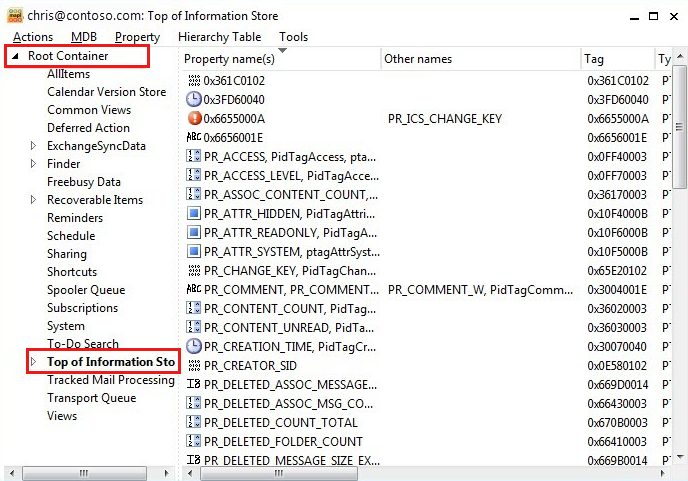688x481 pixels.
Task: Open the Actions menu
Action: [x=33, y=37]
